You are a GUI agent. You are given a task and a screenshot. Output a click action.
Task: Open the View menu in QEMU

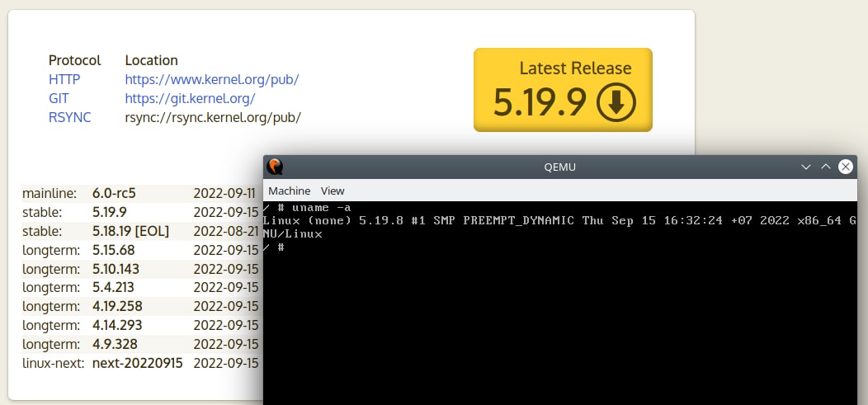[333, 191]
